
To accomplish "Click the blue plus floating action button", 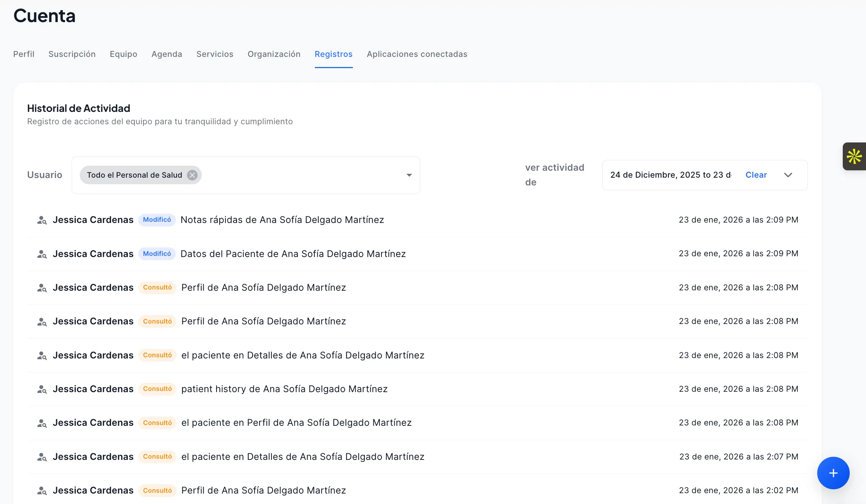I will pyautogui.click(x=833, y=473).
